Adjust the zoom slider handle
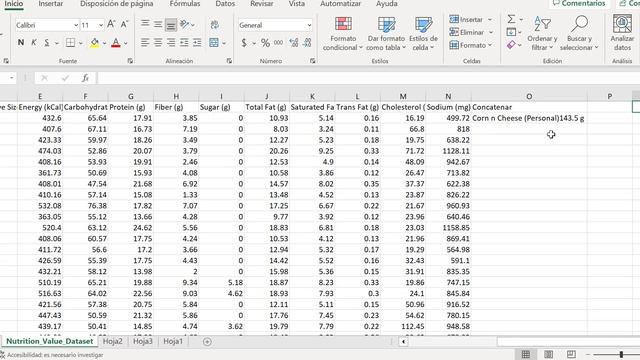This screenshot has height=360, width=640. pos(621,355)
